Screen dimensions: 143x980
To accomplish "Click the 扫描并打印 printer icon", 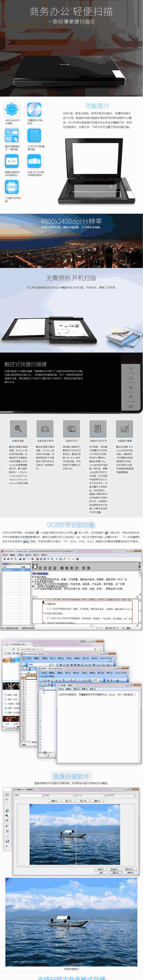I will coord(71,429).
